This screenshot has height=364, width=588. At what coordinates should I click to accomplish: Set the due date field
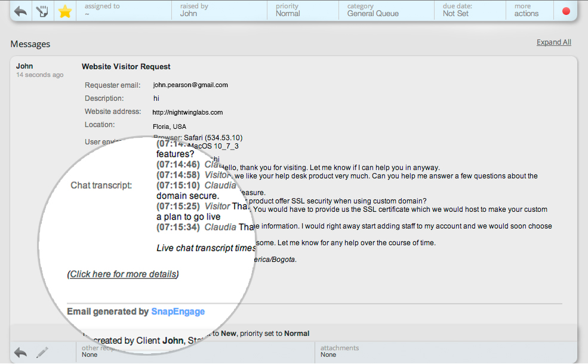470,10
